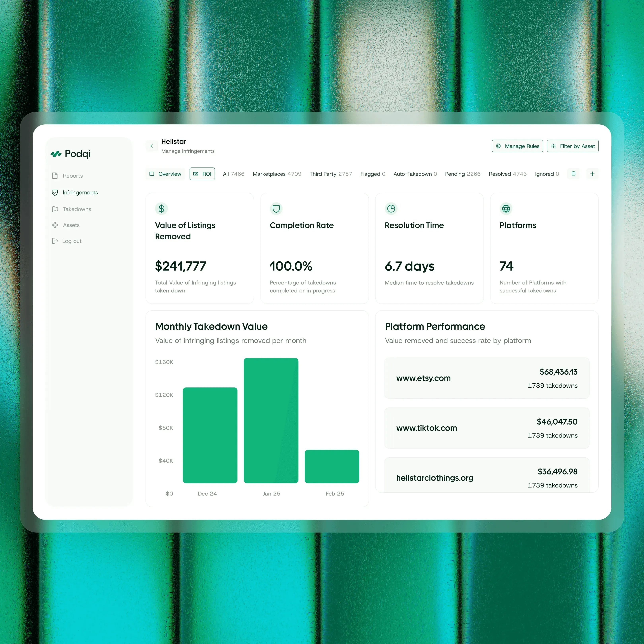Screen dimensions: 644x644
Task: Filter by Marketplaces 4709
Action: coord(277,174)
